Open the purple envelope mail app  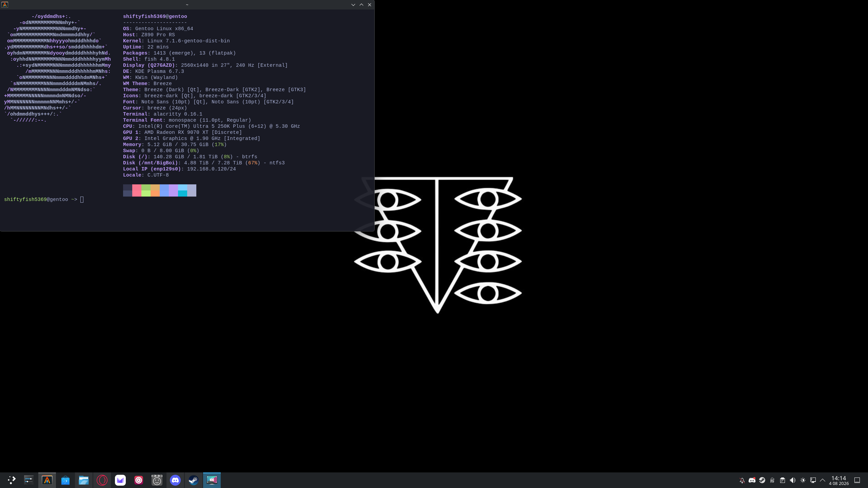click(120, 480)
